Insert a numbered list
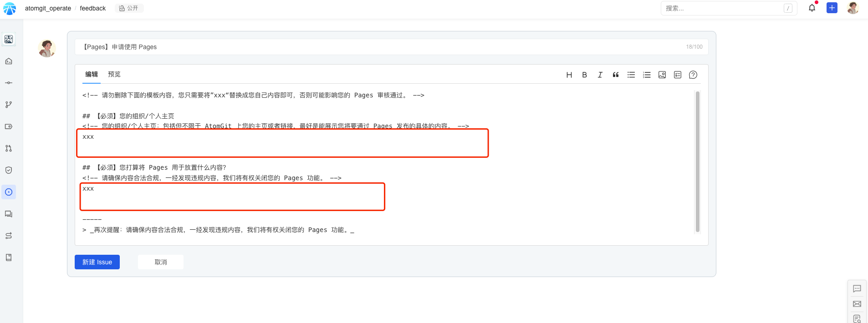Screen dimensions: 868x323 (647, 75)
